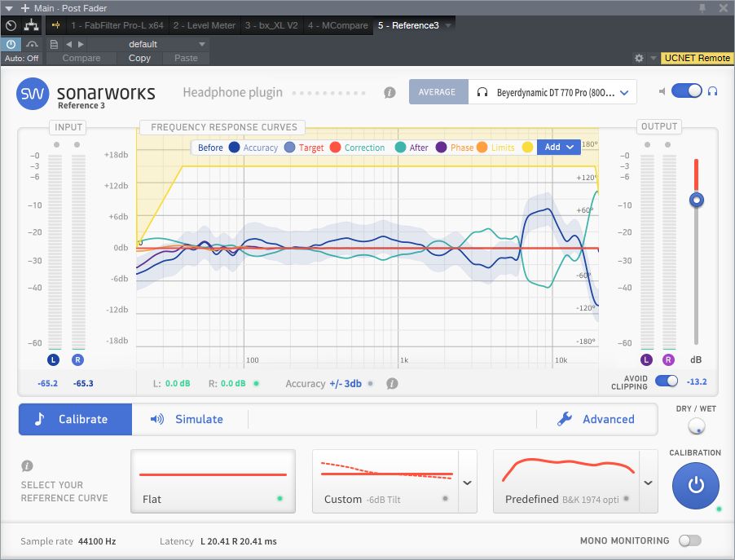Select the Flat reference curve

tap(213, 482)
